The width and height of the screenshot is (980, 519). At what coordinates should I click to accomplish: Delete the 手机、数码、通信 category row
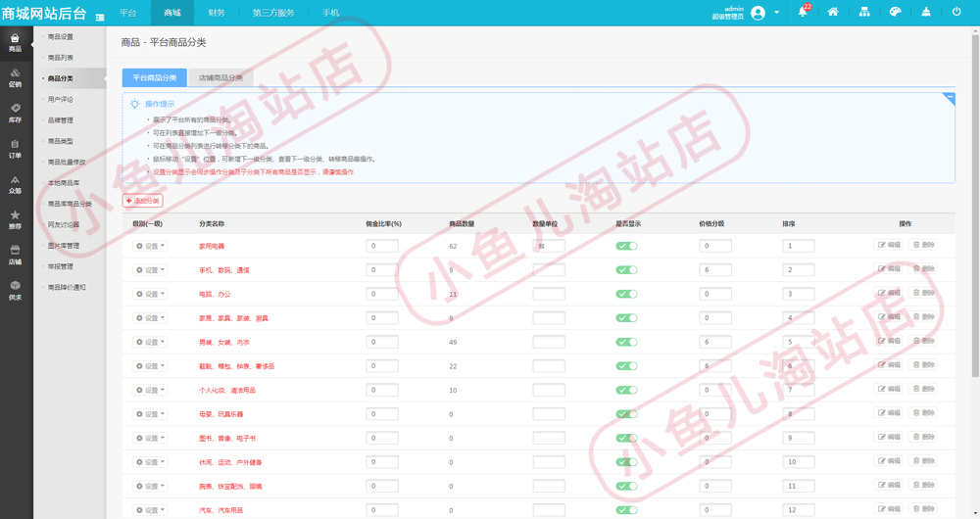coord(923,268)
